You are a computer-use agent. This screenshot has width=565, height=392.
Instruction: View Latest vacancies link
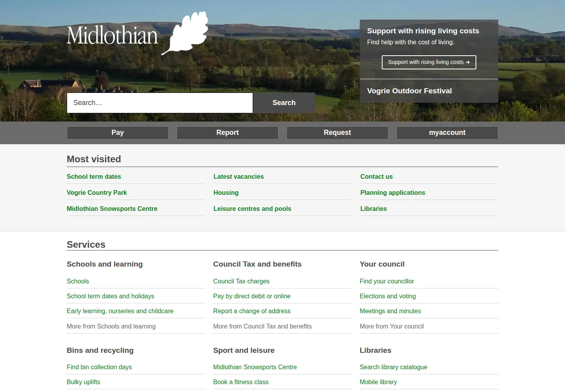click(x=239, y=177)
